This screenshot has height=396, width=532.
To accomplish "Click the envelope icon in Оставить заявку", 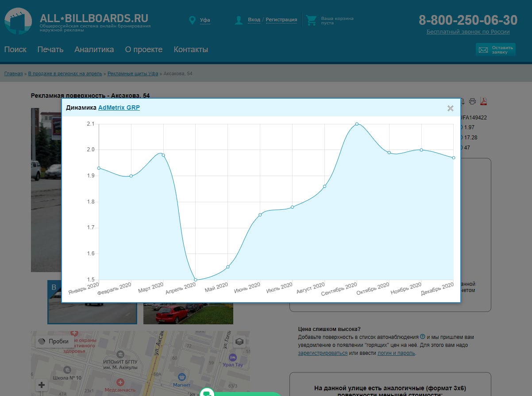I will click(x=483, y=50).
